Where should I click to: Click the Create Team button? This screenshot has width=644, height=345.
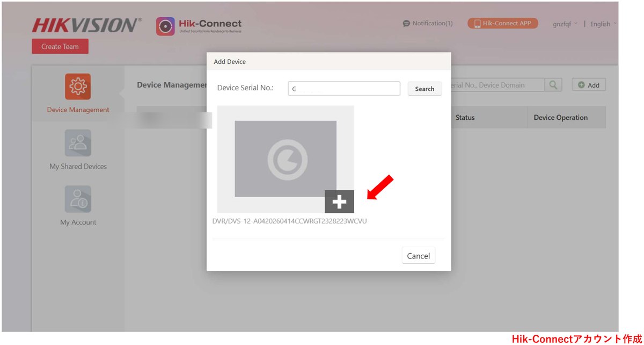tap(60, 47)
